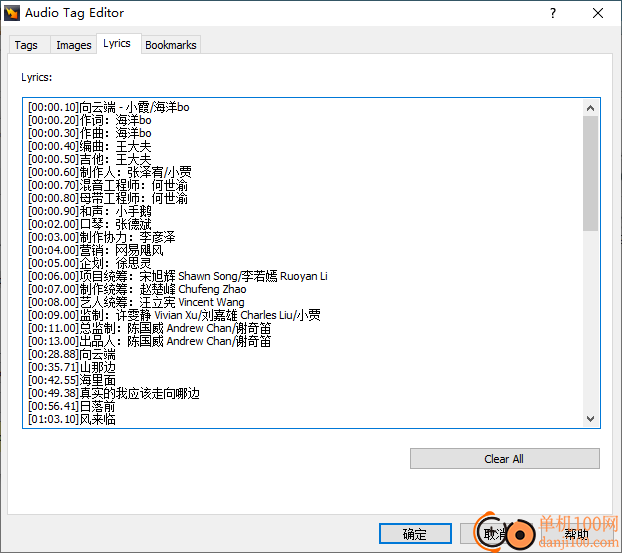This screenshot has width=622, height=553.
Task: Close the Audio Tag Editor dialog
Action: click(x=598, y=13)
